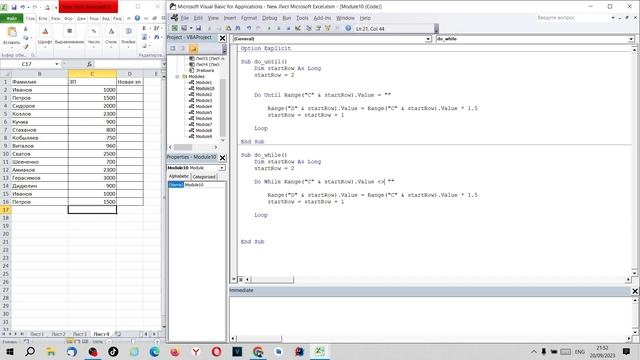Image resolution: width=640 pixels, height=360 pixels.
Task: Switch to the Alphabetic tab in Properties
Action: click(x=179, y=176)
